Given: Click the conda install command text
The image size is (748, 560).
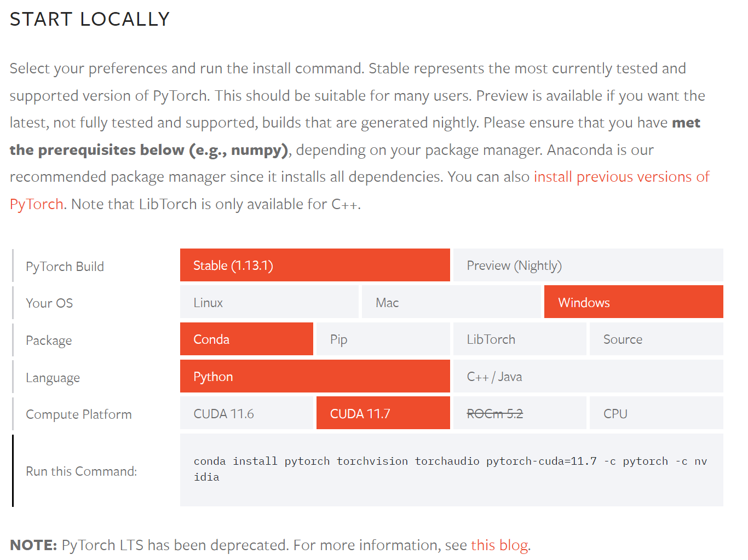Looking at the screenshot, I should [451, 469].
